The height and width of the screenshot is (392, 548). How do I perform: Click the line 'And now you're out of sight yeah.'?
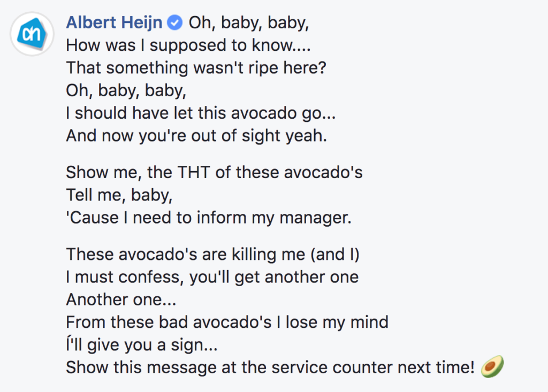[x=197, y=136]
